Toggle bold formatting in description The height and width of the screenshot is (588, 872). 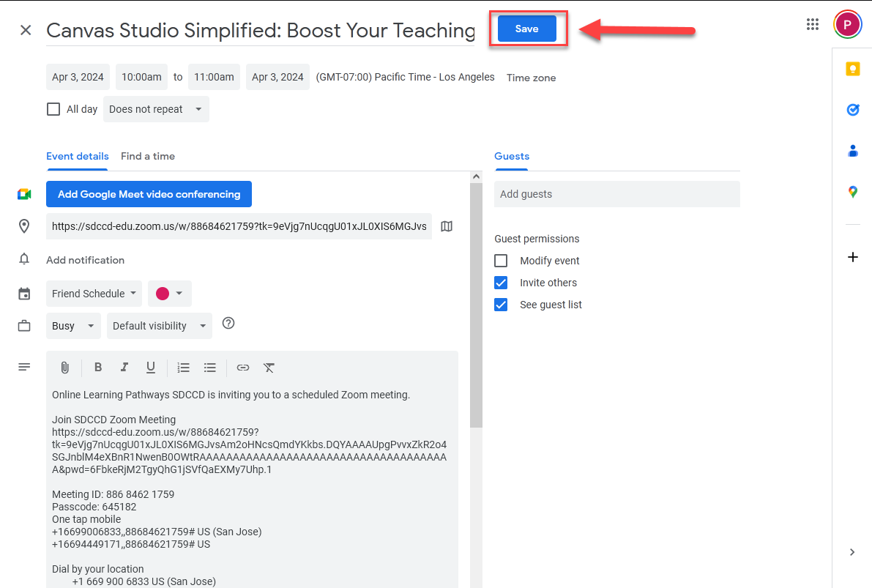click(x=98, y=368)
